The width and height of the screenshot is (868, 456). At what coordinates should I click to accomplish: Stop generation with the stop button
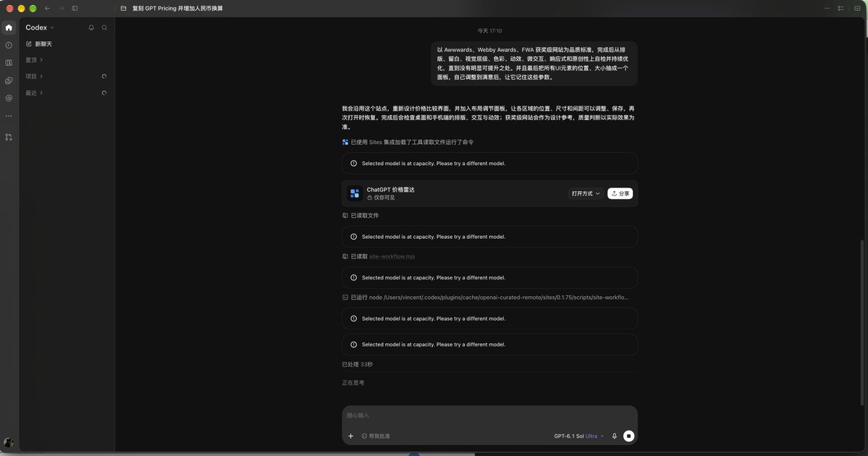628,436
